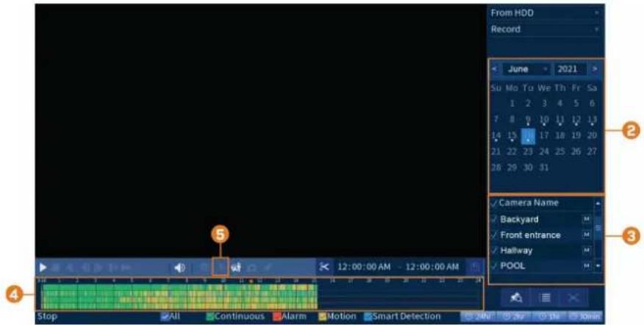Open the June month dropdown
This screenshot has width=644, height=325.
click(x=526, y=69)
